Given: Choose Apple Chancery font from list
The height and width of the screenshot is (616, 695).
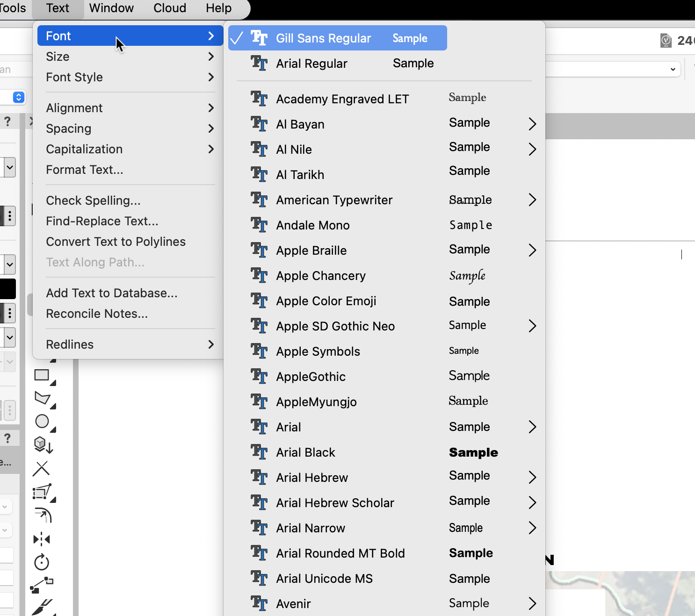Looking at the screenshot, I should point(321,276).
